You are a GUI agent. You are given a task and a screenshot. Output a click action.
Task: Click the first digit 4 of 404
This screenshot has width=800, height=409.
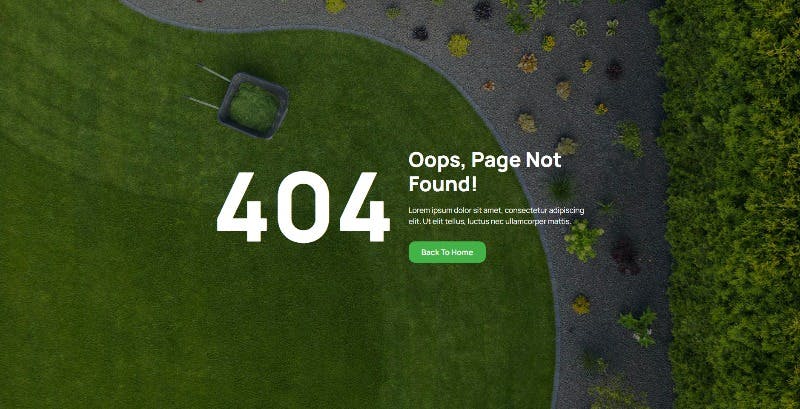point(241,207)
